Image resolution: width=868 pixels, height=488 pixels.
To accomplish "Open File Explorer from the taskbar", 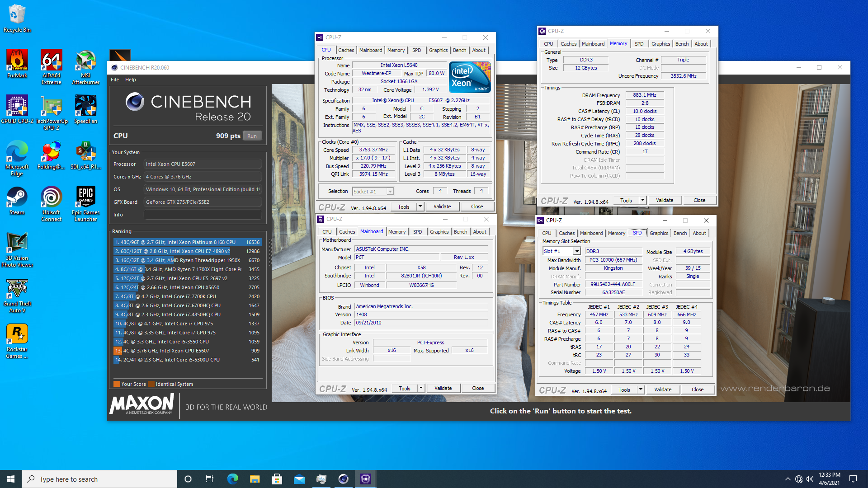I will coord(255,479).
